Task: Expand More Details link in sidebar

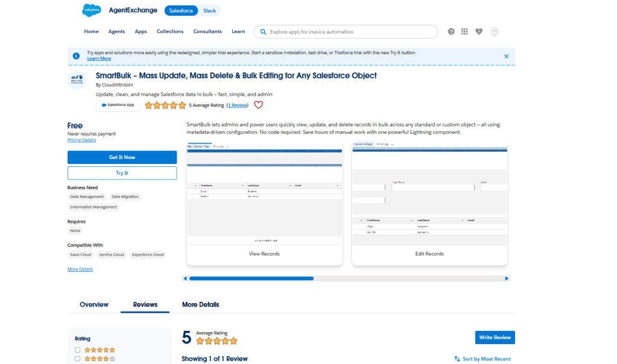Action: click(x=80, y=269)
